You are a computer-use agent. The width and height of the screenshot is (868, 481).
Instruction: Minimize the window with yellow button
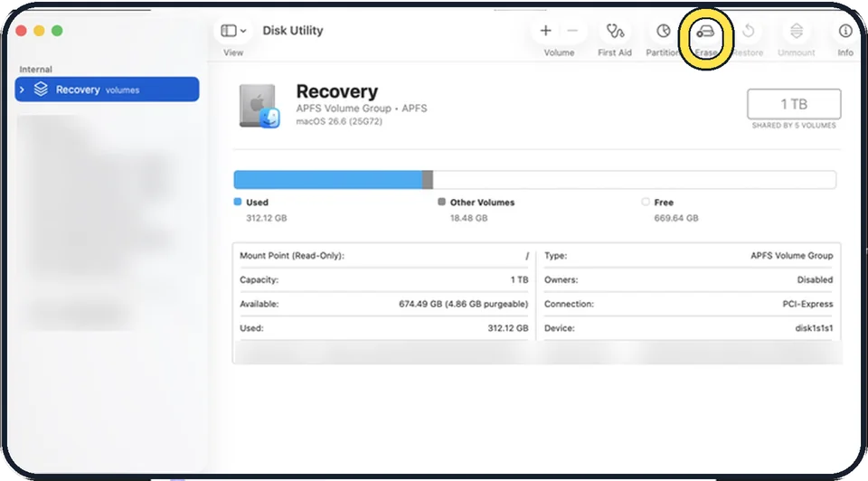click(39, 31)
